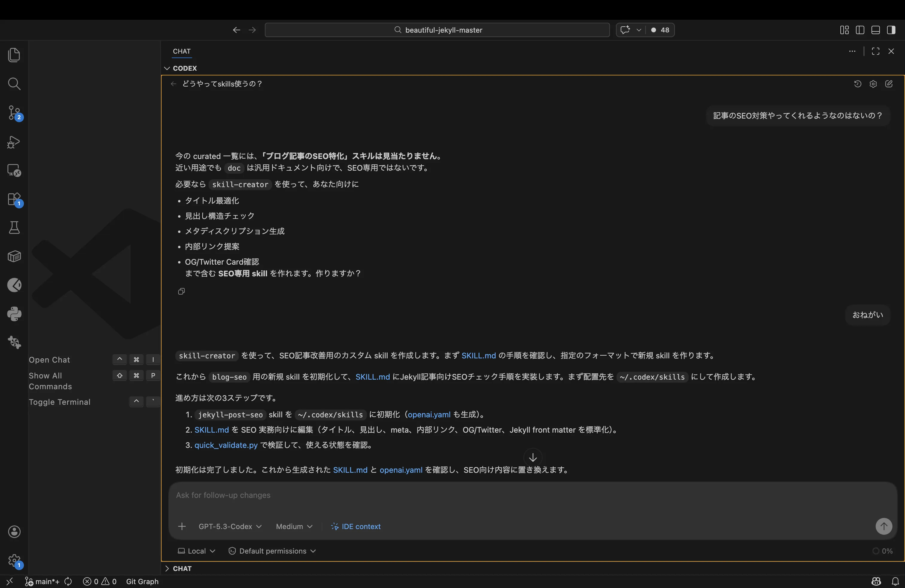Copy the assistant response
The image size is (905, 588).
tap(181, 291)
